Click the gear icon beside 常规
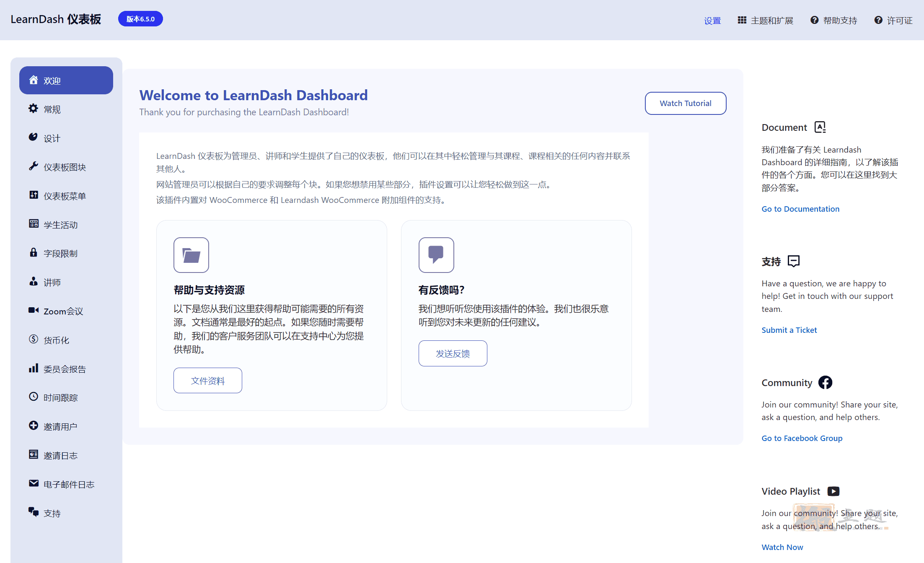This screenshot has width=924, height=563. 34,109
